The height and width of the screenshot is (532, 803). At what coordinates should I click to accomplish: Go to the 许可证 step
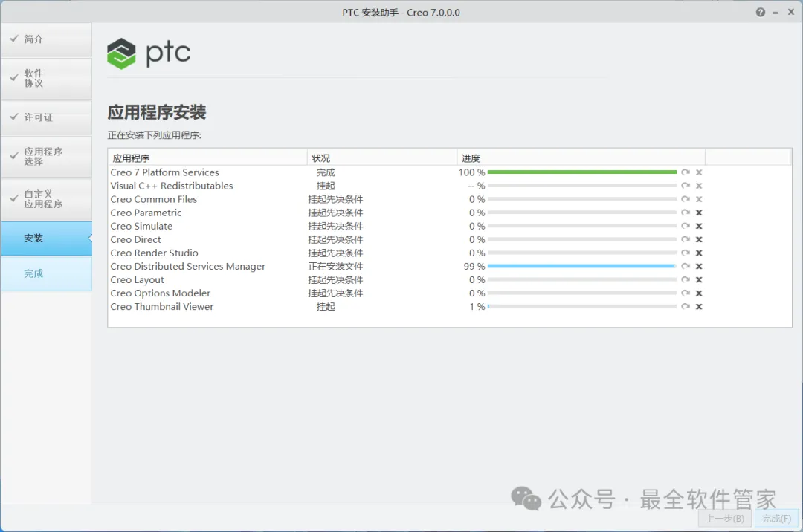coord(47,117)
